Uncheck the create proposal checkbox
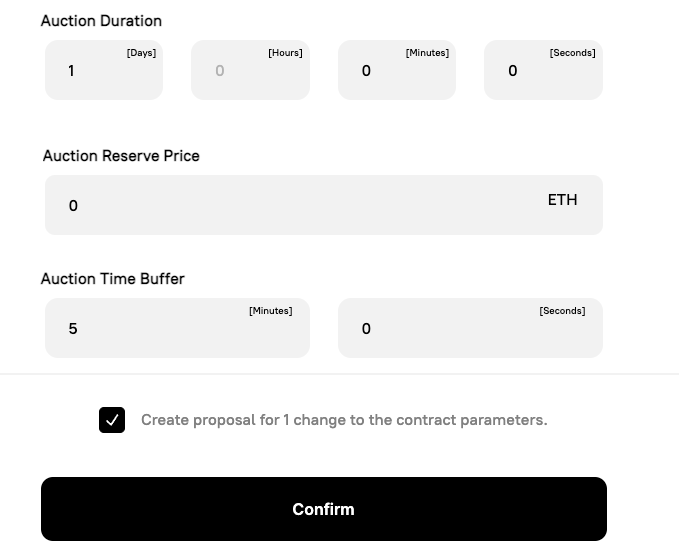Viewport: 679px width, 553px height. click(112, 420)
